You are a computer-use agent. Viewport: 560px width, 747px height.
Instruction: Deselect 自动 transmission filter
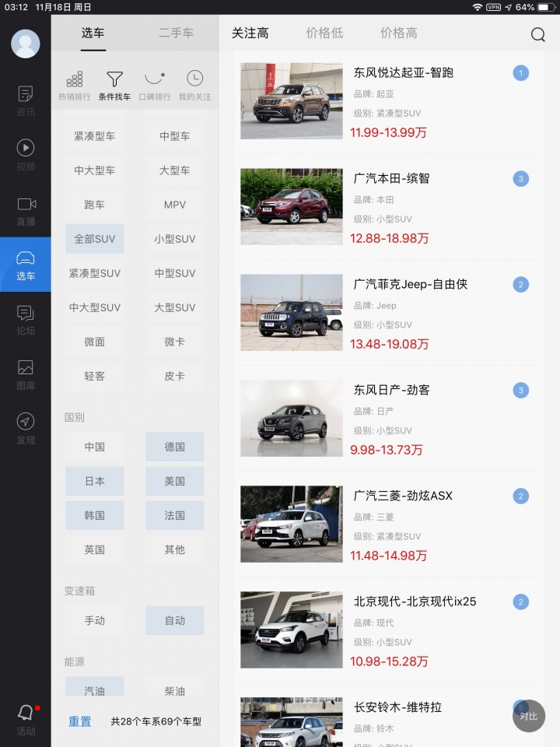[175, 621]
